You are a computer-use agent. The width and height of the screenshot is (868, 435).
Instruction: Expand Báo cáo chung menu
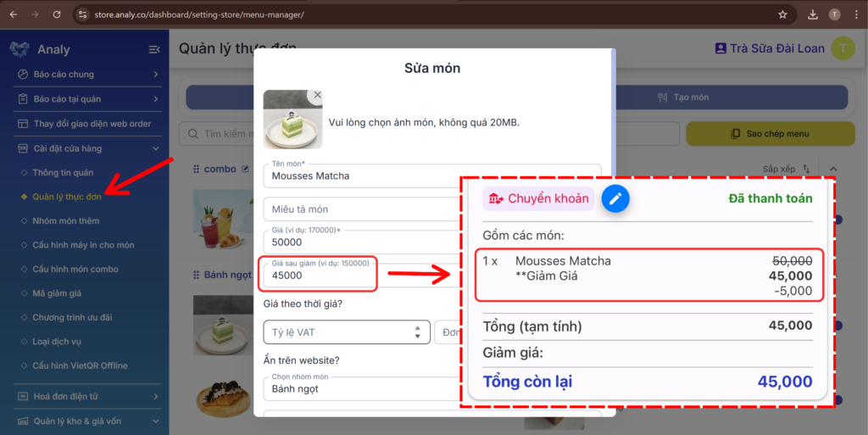point(87,74)
